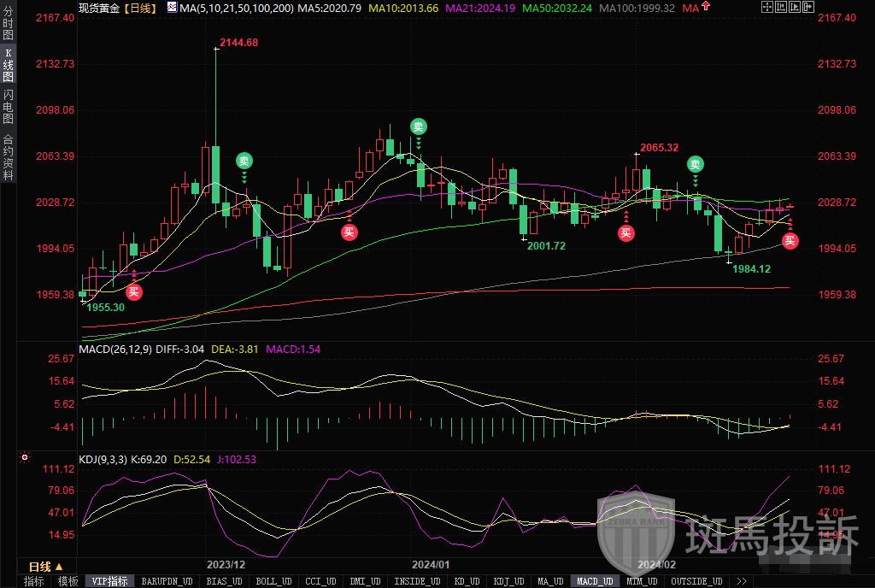Click the 2023/12 date on the timeline
875x588 pixels.
226,565
